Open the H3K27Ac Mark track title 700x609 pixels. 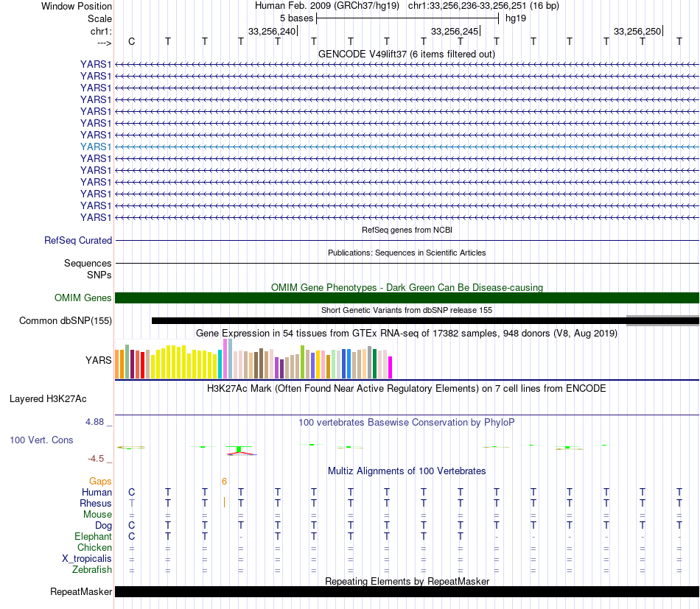coord(407,389)
